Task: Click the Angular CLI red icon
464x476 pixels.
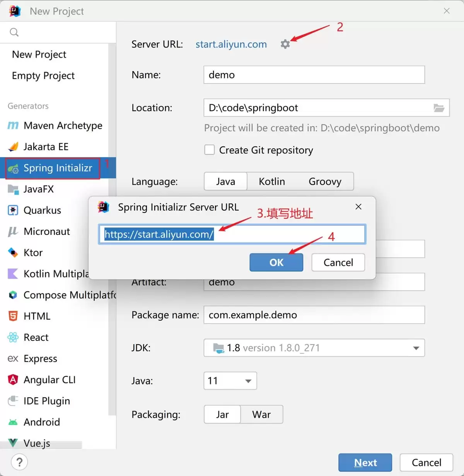Action: (x=13, y=380)
